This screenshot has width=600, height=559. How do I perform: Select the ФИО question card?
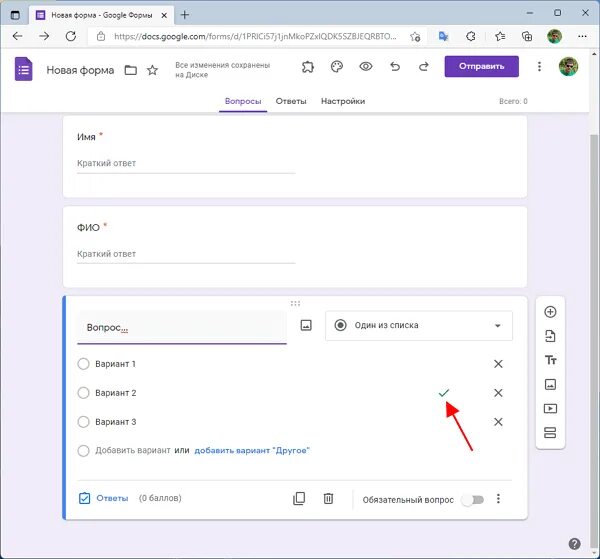click(295, 248)
